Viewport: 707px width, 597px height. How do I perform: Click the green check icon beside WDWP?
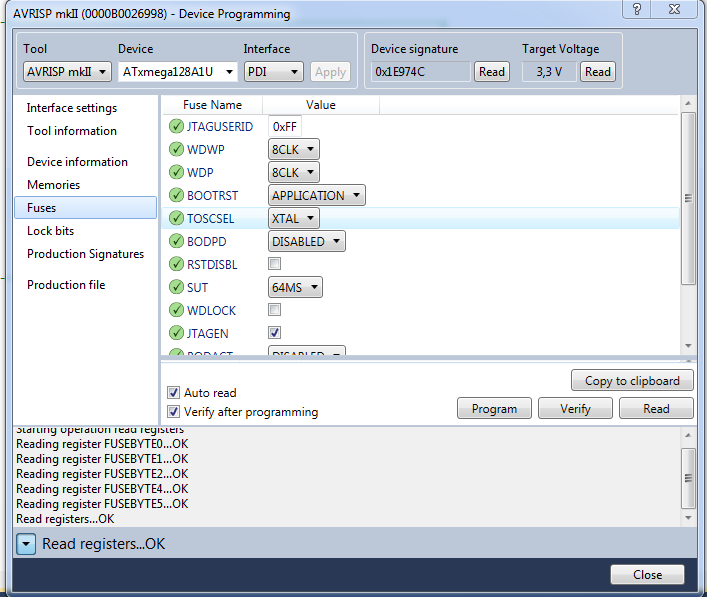[176, 149]
